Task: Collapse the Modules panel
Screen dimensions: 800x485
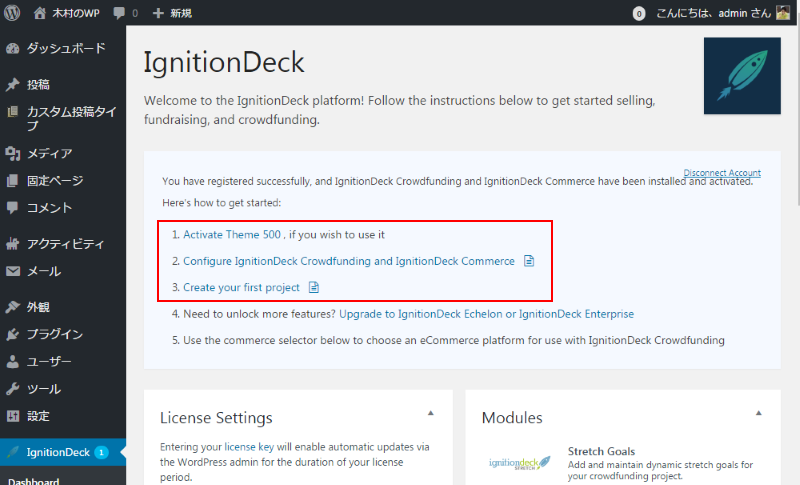Action: (x=757, y=413)
